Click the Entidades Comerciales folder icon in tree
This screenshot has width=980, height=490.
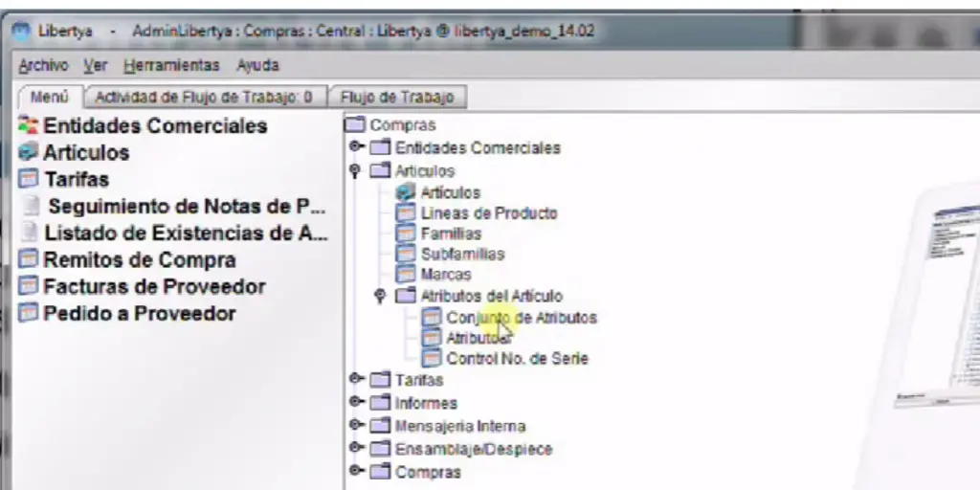click(380, 147)
